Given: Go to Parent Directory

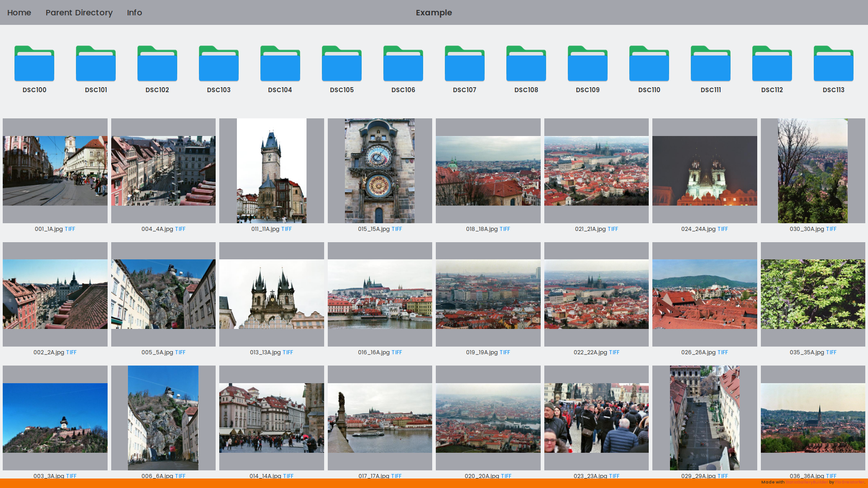Looking at the screenshot, I should pos(79,13).
